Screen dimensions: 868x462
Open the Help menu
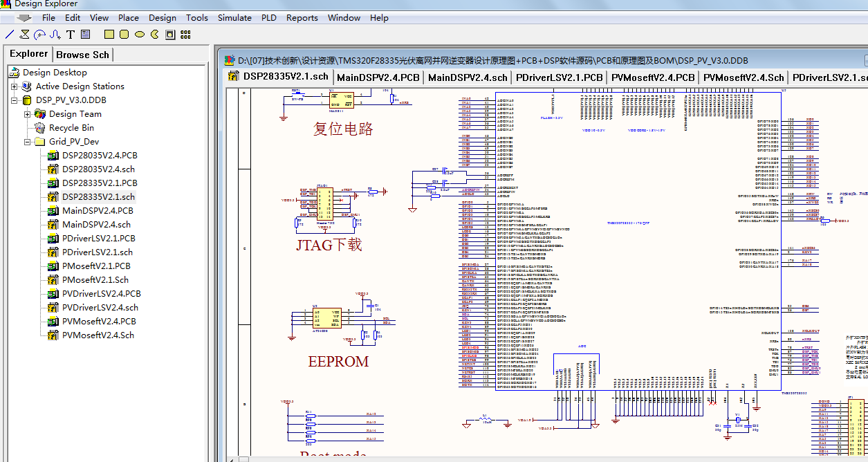pos(379,18)
